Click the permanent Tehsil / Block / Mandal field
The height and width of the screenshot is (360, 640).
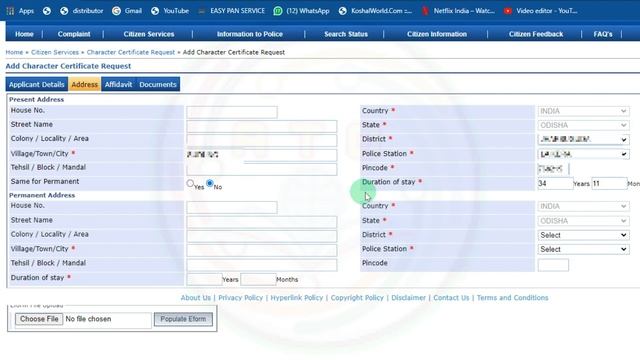click(x=262, y=265)
